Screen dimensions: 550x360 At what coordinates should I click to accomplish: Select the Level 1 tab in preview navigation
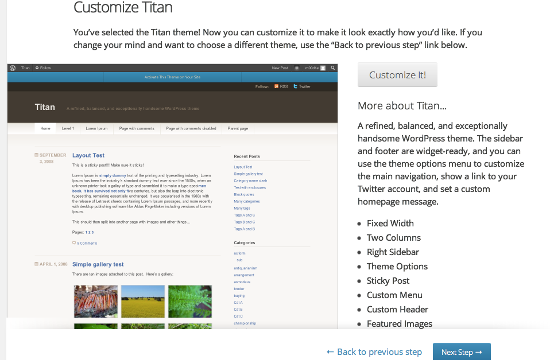tap(68, 128)
